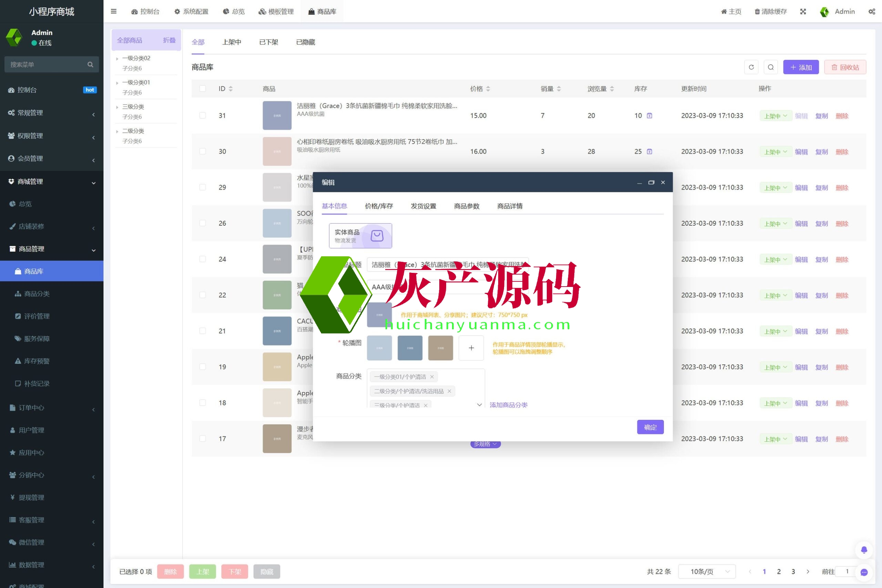Image resolution: width=882 pixels, height=588 pixels.
Task: Check the checkbox for product ID 30
Action: click(203, 152)
